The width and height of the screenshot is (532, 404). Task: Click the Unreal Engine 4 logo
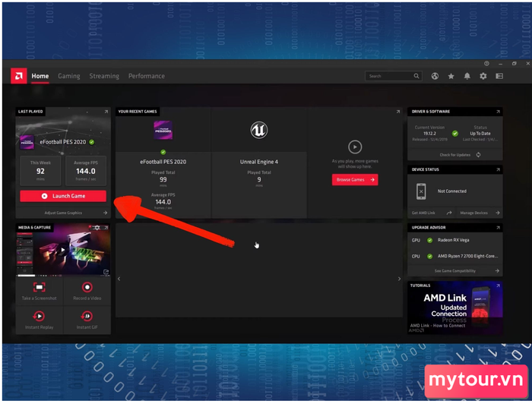[259, 130]
